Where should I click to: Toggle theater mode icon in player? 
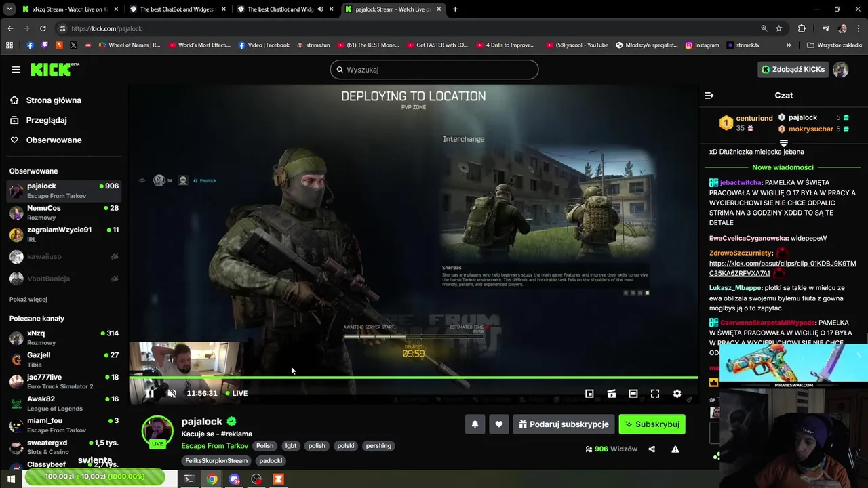coord(633,393)
